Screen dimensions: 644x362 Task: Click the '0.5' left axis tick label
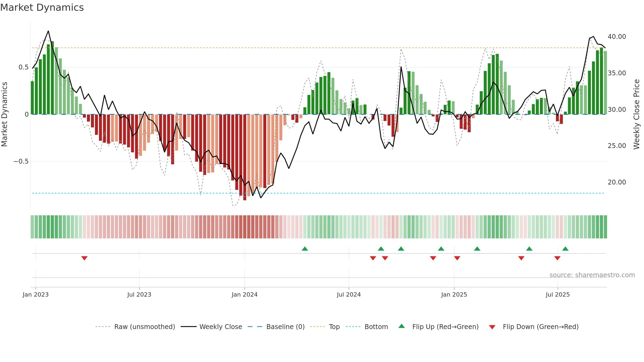click(x=23, y=67)
